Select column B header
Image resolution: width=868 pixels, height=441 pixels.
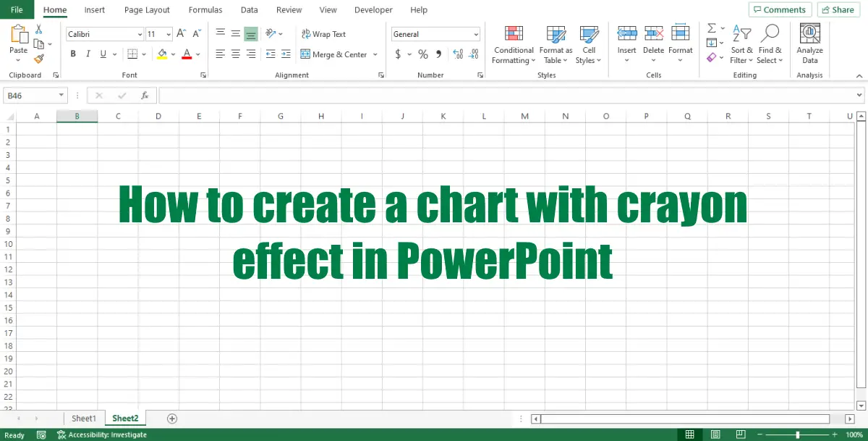pyautogui.click(x=77, y=116)
